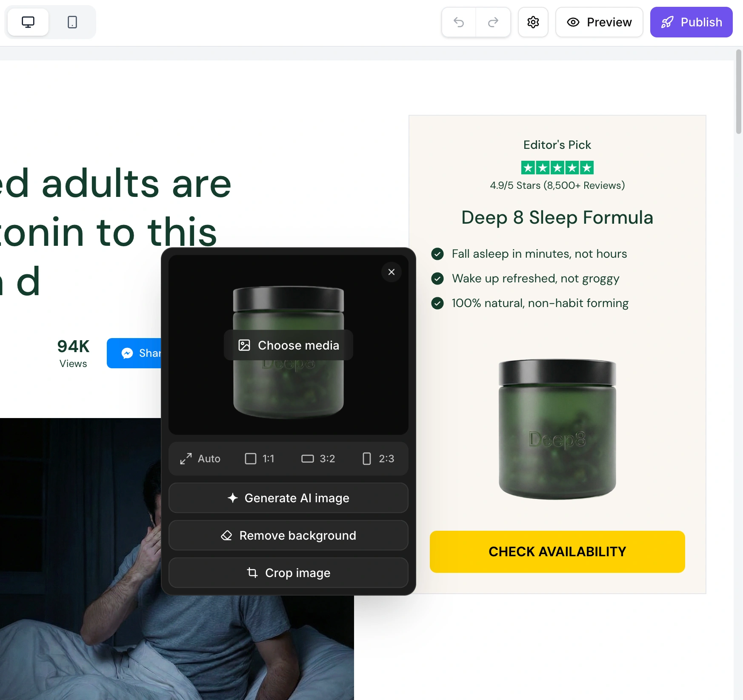Open the settings gear
This screenshot has width=743, height=700.
tap(533, 22)
